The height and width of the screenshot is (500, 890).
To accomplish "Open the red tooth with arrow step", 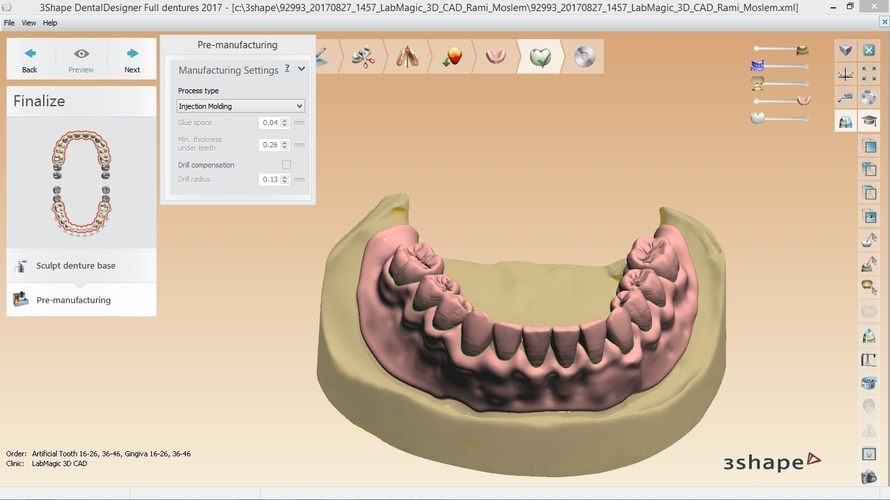I will 452,56.
